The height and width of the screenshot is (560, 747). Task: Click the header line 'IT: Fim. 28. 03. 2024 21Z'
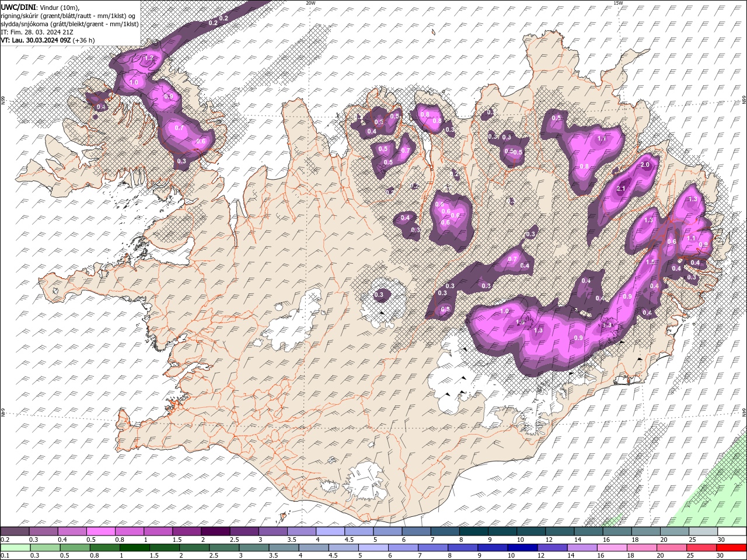pyautogui.click(x=36, y=32)
